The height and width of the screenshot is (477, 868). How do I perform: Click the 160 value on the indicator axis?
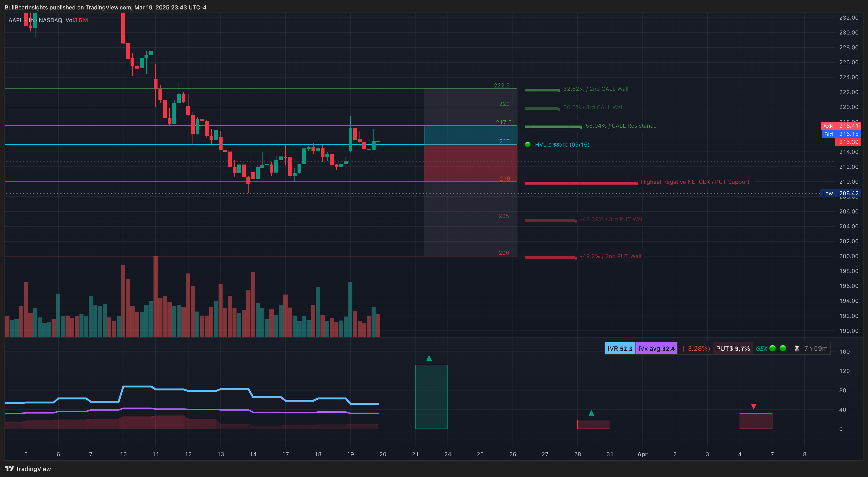click(x=844, y=352)
